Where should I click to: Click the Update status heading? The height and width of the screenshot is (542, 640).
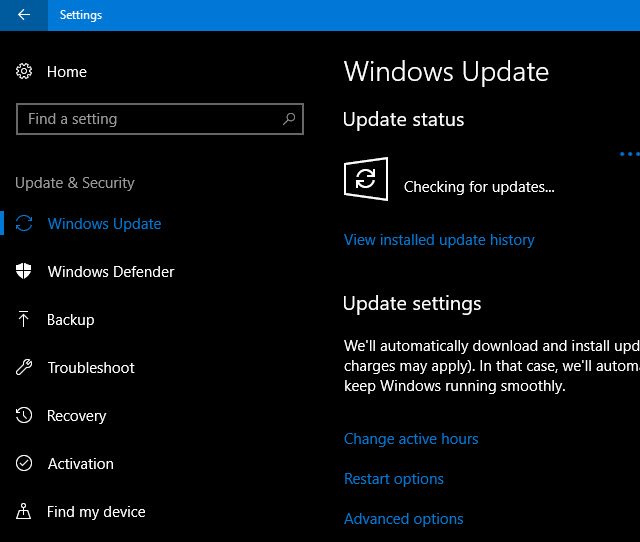[x=404, y=120]
